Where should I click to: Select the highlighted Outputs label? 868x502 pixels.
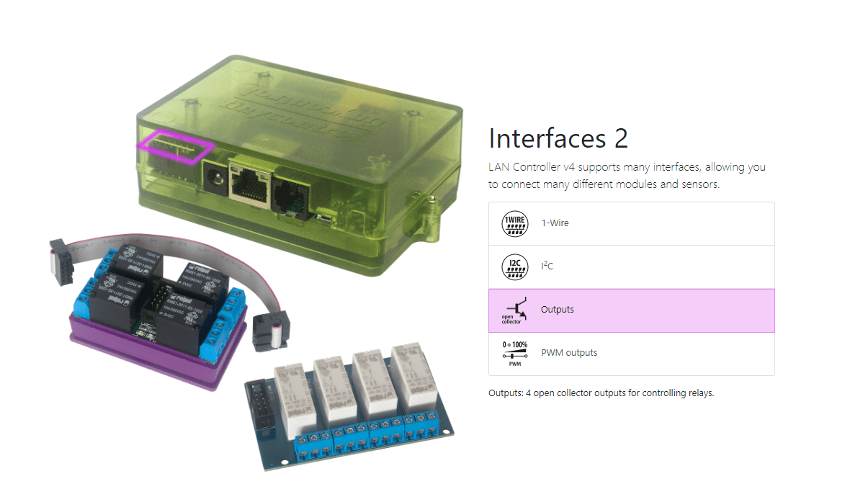pos(558,310)
